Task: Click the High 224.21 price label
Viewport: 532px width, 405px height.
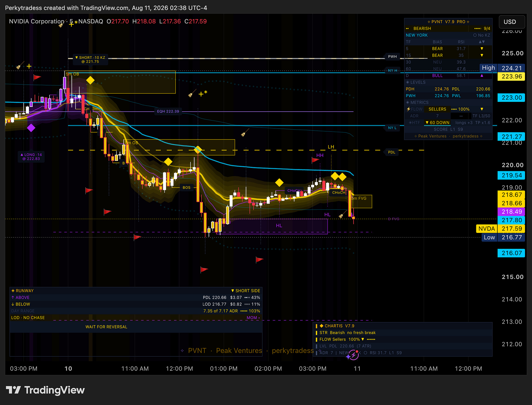Action: [503, 68]
